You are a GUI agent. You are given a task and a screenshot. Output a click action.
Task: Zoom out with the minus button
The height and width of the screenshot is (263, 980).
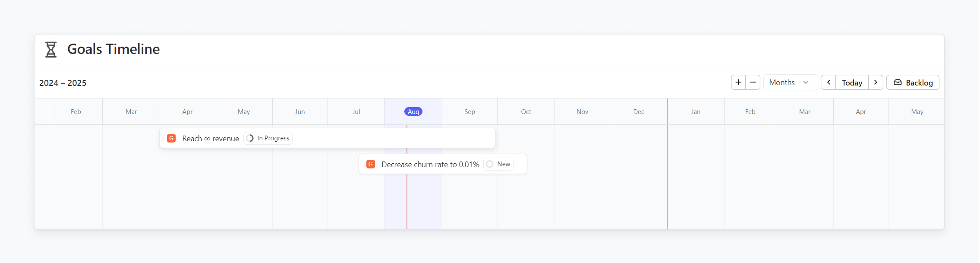point(753,82)
